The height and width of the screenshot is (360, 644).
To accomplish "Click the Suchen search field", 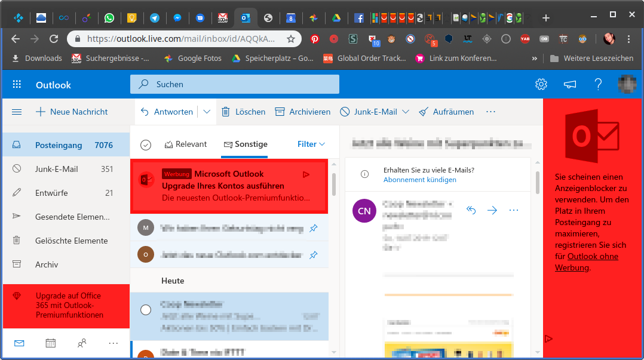I will click(235, 84).
